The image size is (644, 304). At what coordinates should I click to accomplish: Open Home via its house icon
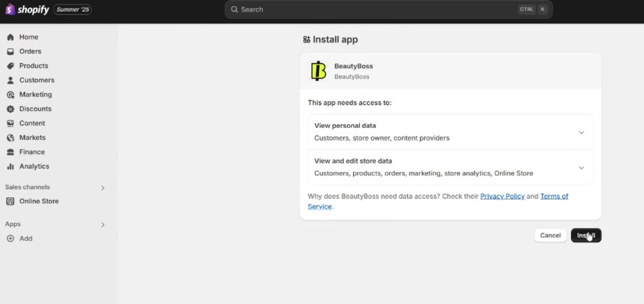point(10,37)
